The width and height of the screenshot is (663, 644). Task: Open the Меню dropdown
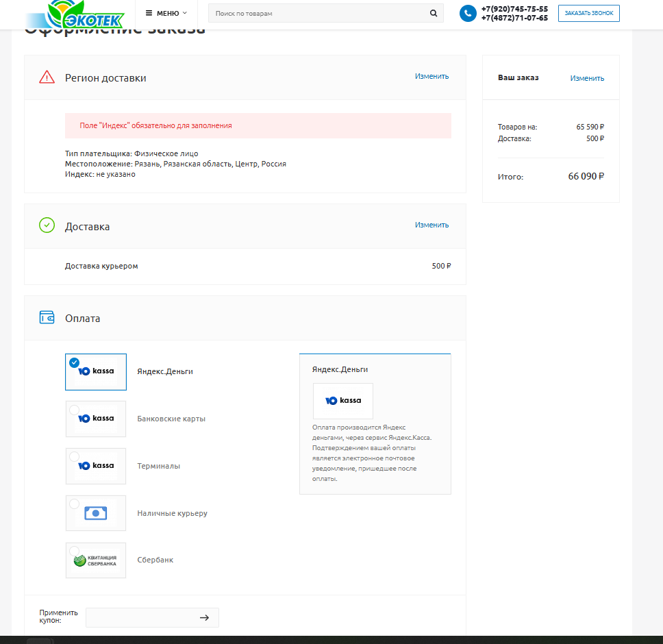point(166,13)
